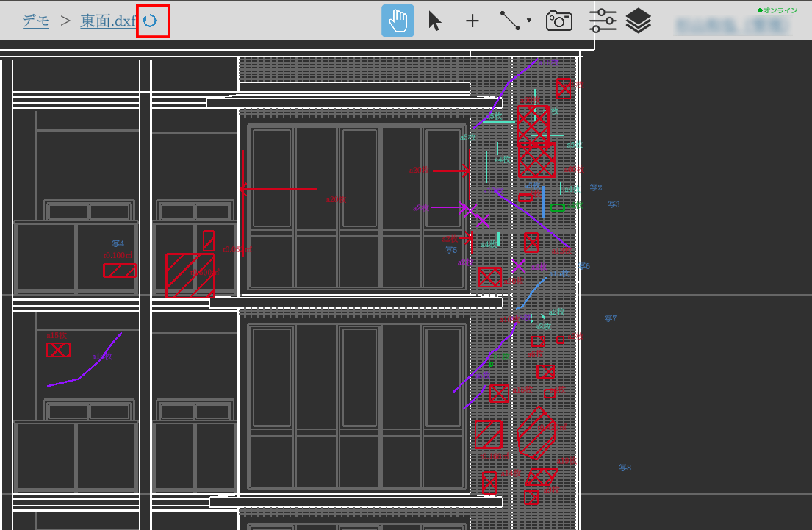Select the long red left-pointing arrow annotation
812x530 pixels.
tap(279, 189)
